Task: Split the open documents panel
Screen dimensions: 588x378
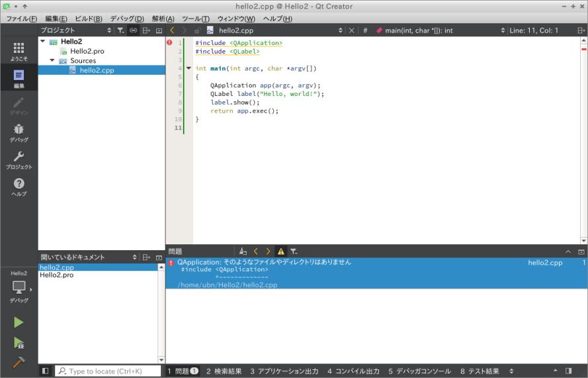Action: (x=146, y=257)
